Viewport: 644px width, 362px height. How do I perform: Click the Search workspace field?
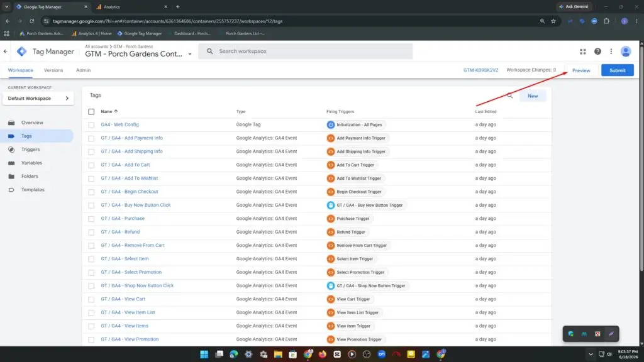(x=305, y=52)
